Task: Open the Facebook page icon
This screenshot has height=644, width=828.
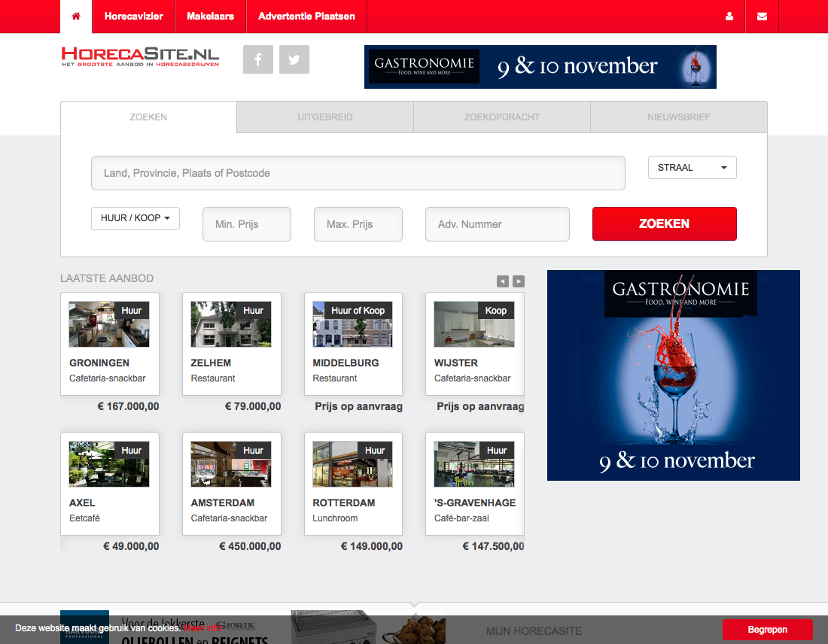Action: click(258, 59)
